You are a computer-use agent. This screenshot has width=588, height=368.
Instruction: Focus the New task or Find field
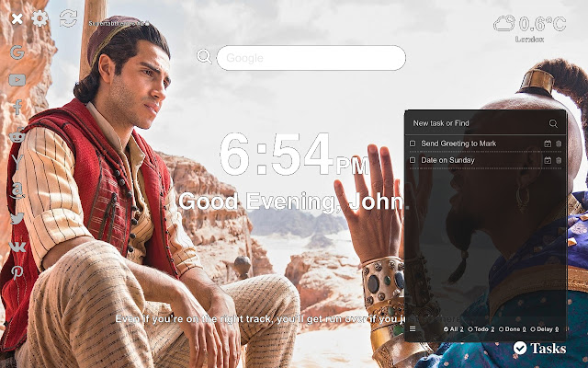pos(478,123)
